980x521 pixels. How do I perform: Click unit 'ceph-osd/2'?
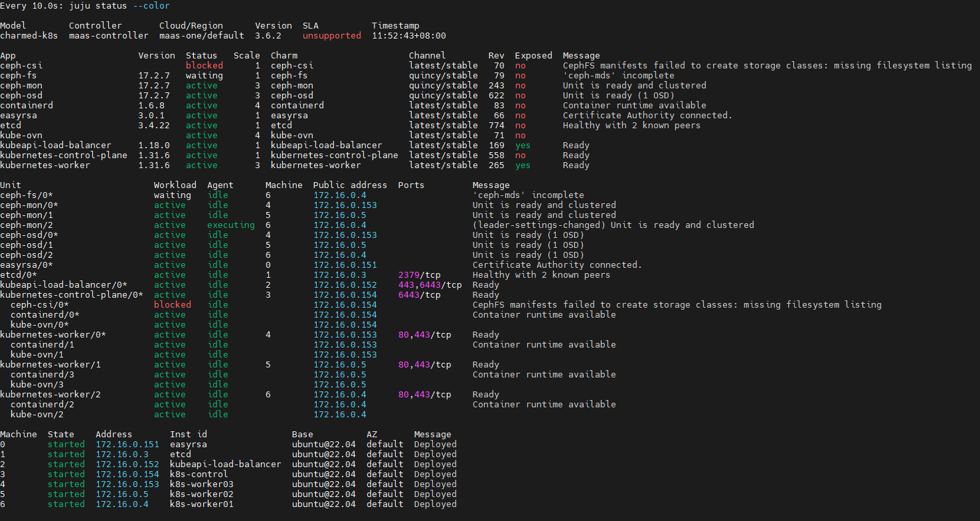point(27,255)
